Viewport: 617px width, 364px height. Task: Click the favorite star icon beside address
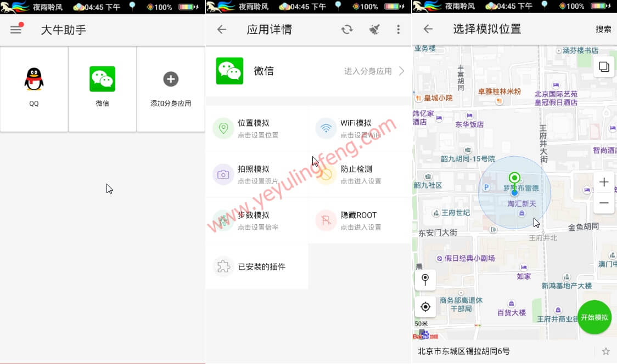pyautogui.click(x=605, y=351)
